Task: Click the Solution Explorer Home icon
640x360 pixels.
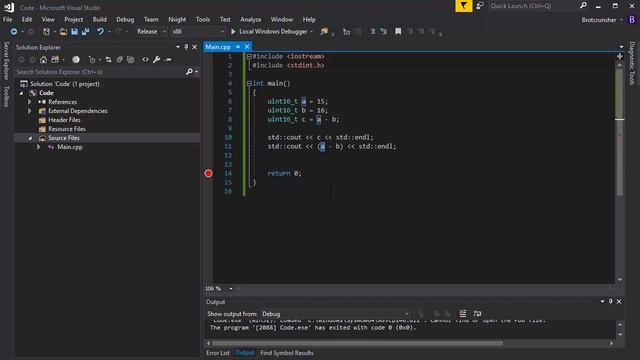Action: [x=43, y=60]
